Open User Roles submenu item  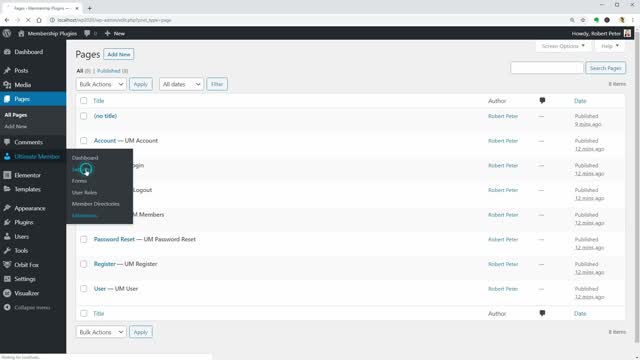pyautogui.click(x=84, y=192)
